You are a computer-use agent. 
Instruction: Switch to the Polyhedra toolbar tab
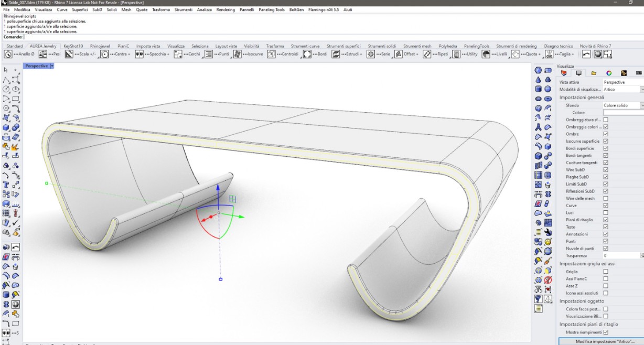[448, 46]
